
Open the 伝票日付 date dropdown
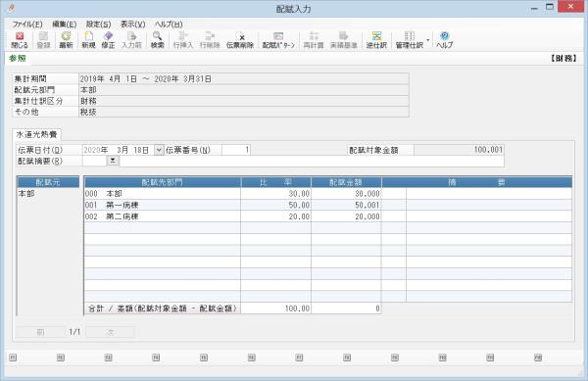coord(159,150)
